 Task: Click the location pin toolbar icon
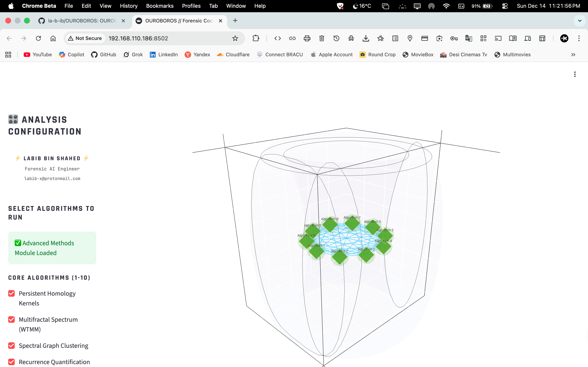click(410, 38)
